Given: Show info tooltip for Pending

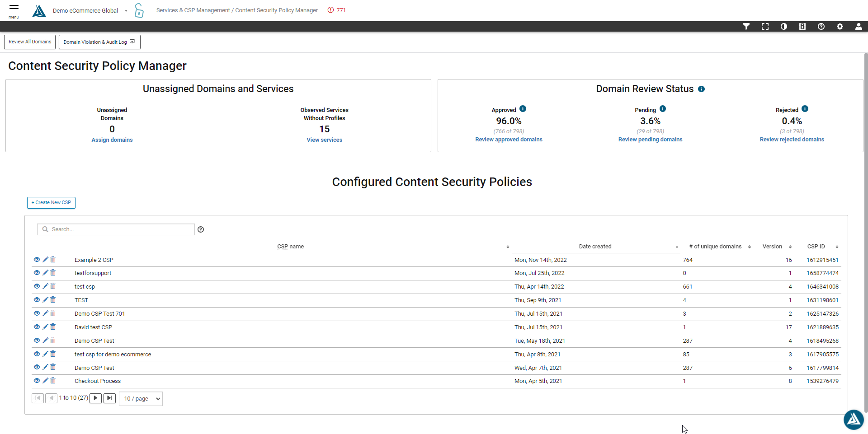Looking at the screenshot, I should [x=663, y=109].
